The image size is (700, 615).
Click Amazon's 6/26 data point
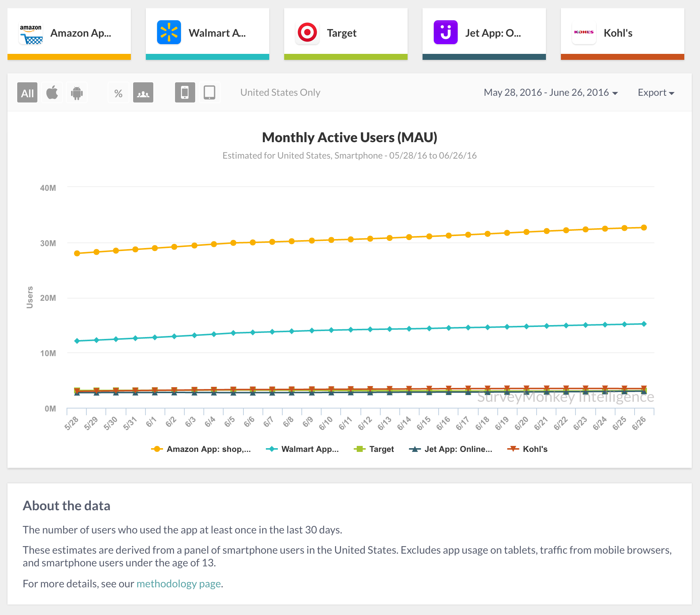644,227
